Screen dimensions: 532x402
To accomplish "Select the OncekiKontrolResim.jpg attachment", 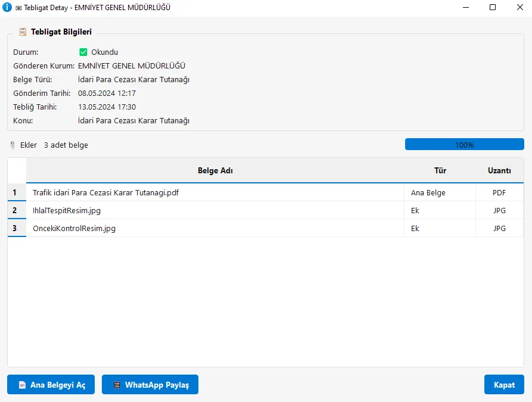I will pyautogui.click(x=74, y=228).
